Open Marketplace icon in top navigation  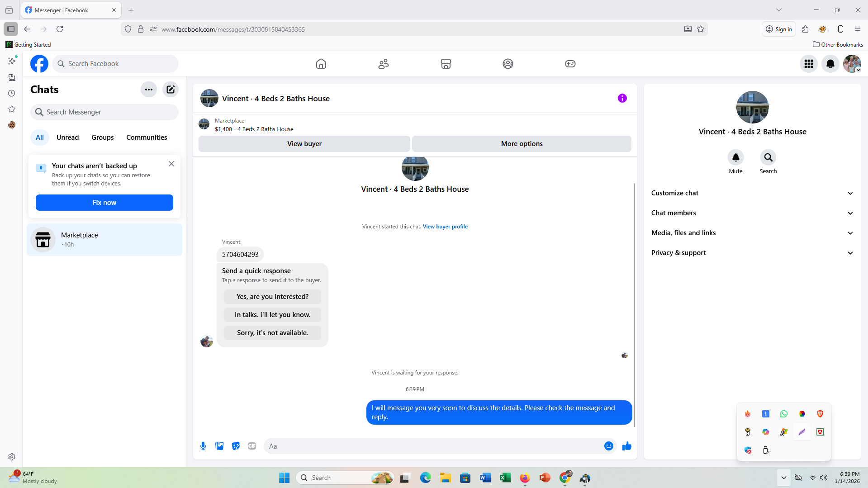(x=446, y=64)
